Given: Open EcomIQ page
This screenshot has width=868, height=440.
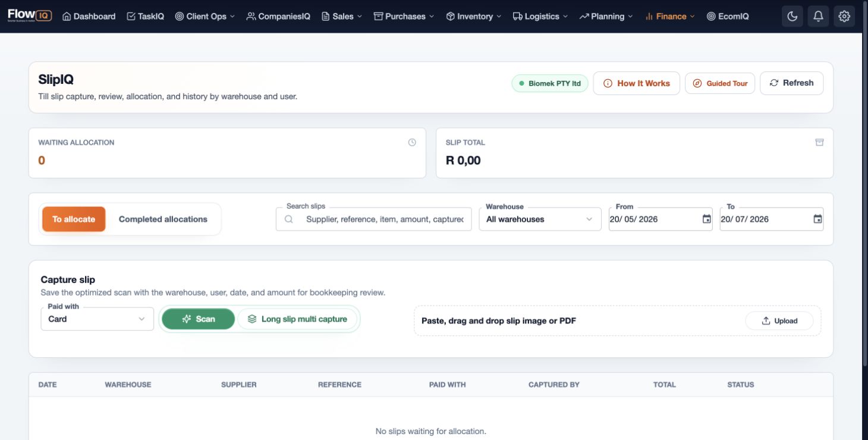Looking at the screenshot, I should point(728,17).
